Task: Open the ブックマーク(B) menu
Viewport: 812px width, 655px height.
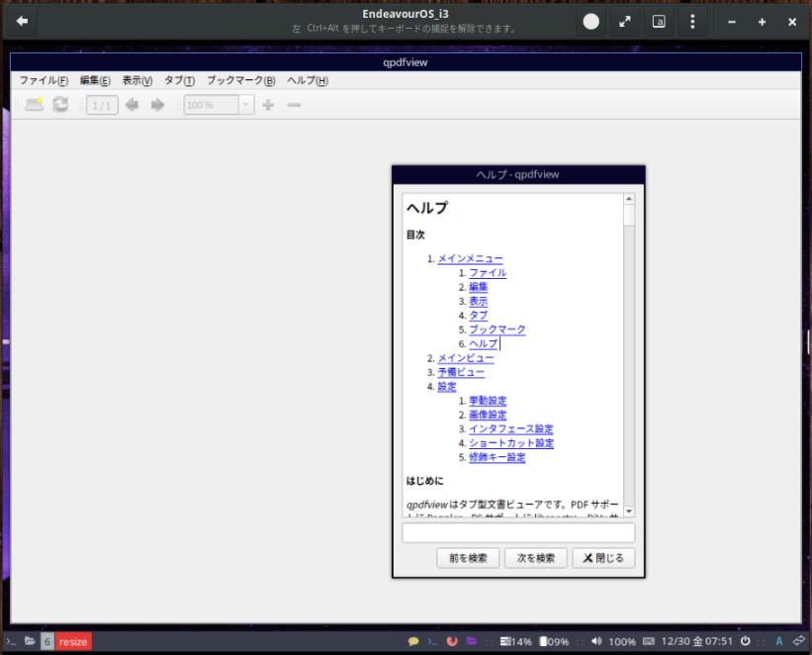Action: (241, 80)
